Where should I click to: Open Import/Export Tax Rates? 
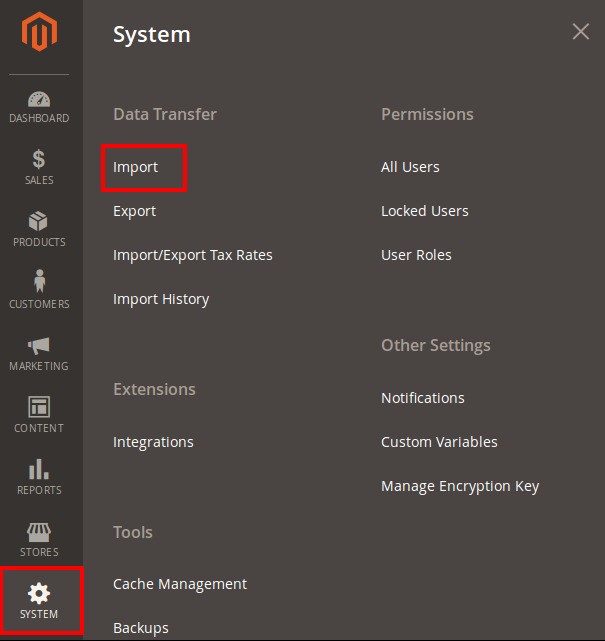[x=192, y=255]
